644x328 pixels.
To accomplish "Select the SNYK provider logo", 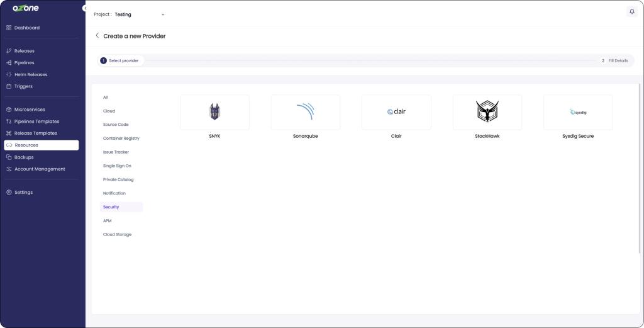I will pos(214,112).
